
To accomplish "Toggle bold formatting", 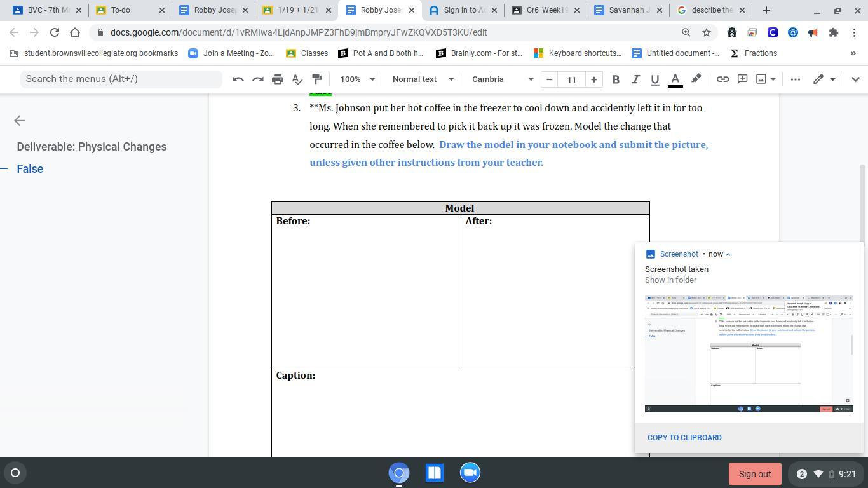I will (x=615, y=79).
